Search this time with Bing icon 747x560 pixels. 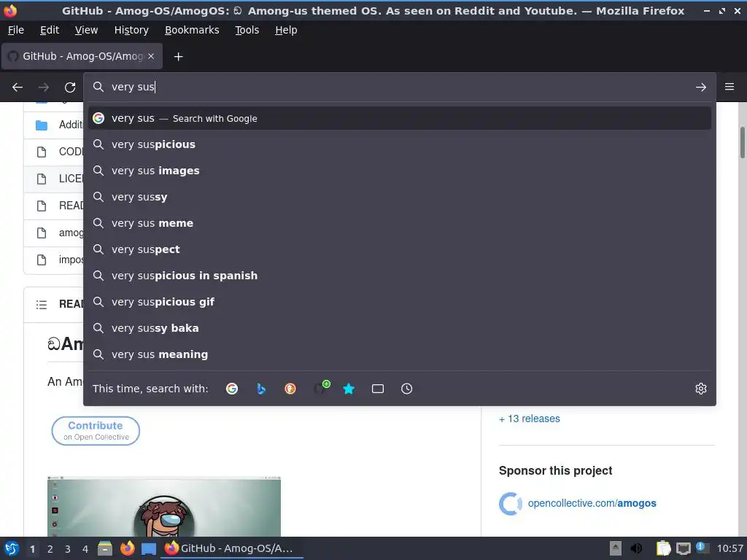click(x=261, y=389)
